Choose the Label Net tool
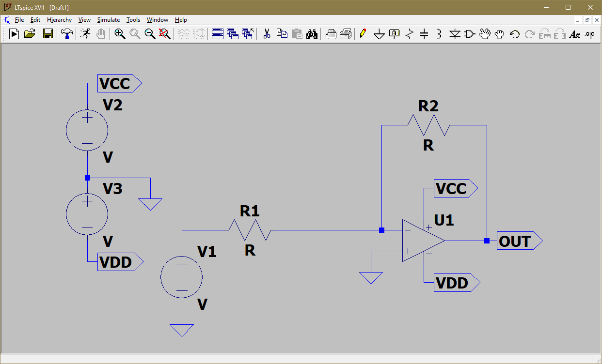602x364 pixels. click(x=395, y=34)
